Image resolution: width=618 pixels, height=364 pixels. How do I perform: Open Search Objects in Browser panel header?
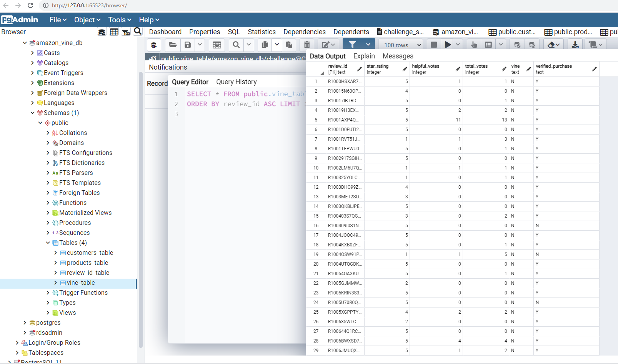tap(138, 32)
